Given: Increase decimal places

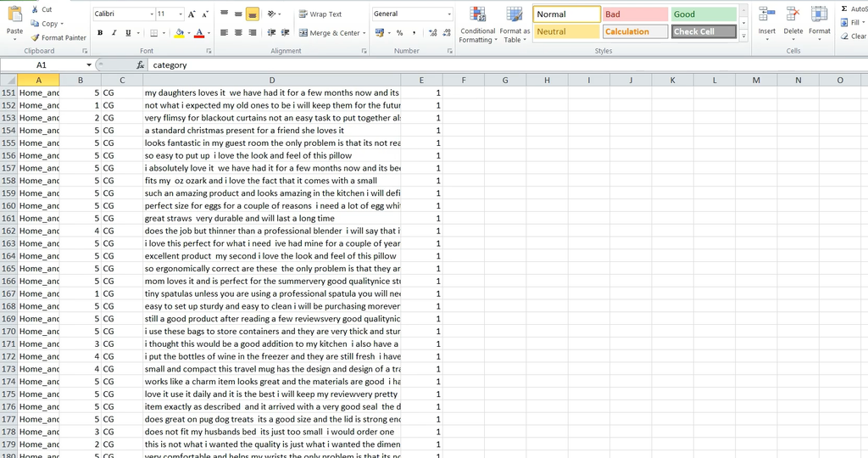Looking at the screenshot, I should (x=433, y=33).
